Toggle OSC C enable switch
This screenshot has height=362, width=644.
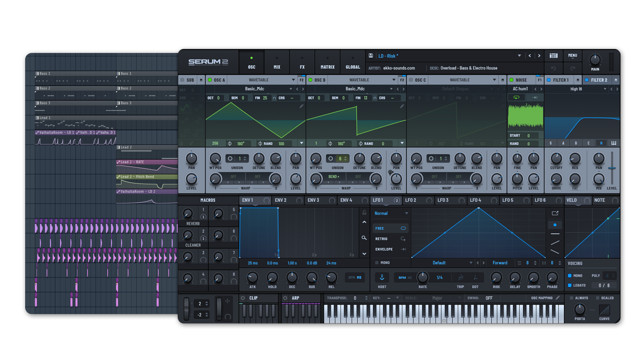[x=411, y=80]
